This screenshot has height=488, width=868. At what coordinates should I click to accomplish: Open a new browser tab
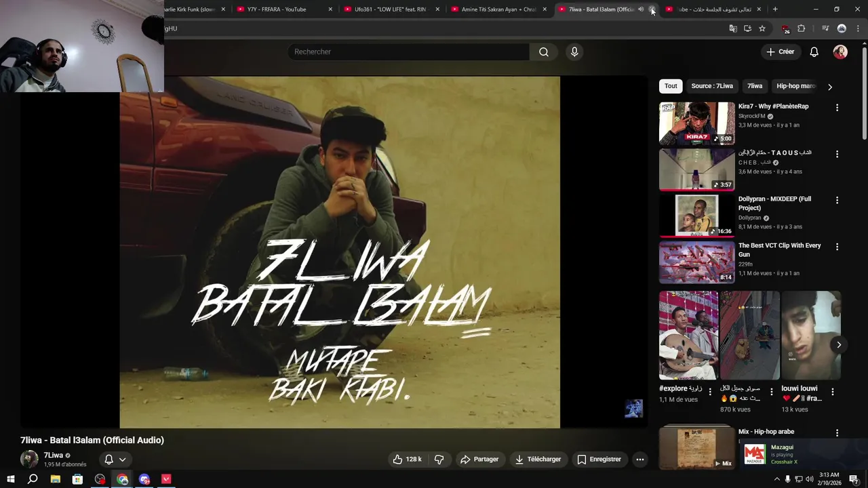(x=775, y=9)
